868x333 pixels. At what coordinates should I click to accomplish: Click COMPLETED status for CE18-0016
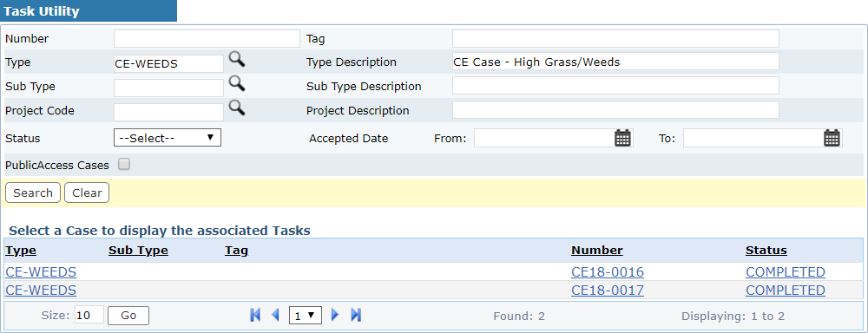[786, 271]
